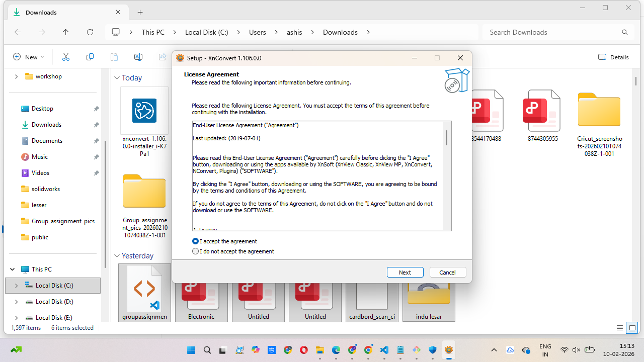Click the XnConvert setup title bar icon

(180, 58)
